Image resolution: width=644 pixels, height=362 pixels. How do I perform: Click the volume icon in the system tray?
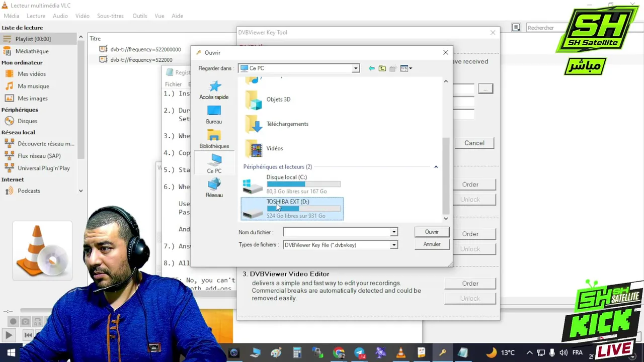point(563,352)
